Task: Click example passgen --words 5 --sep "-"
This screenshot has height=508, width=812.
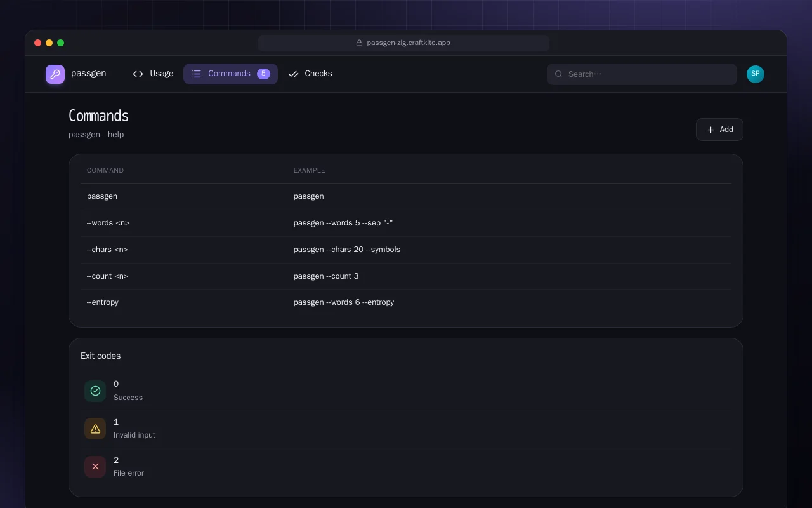Action: 343,223
